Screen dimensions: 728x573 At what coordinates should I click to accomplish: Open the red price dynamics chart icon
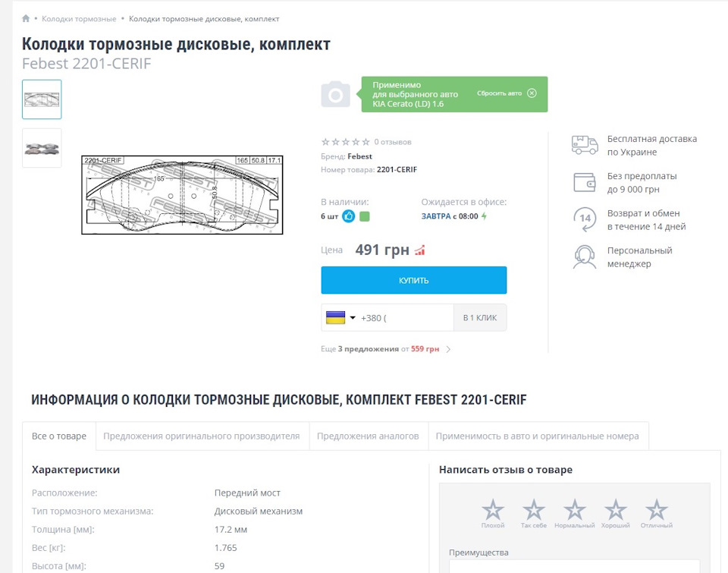click(419, 250)
